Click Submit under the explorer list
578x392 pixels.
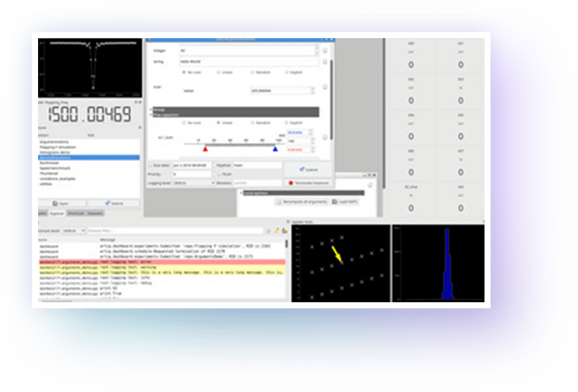(114, 203)
